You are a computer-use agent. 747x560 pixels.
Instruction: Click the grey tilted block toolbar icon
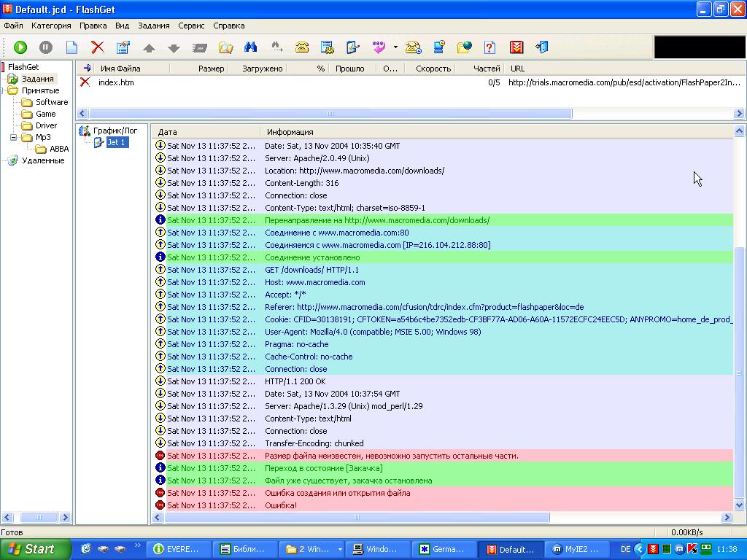click(x=200, y=47)
